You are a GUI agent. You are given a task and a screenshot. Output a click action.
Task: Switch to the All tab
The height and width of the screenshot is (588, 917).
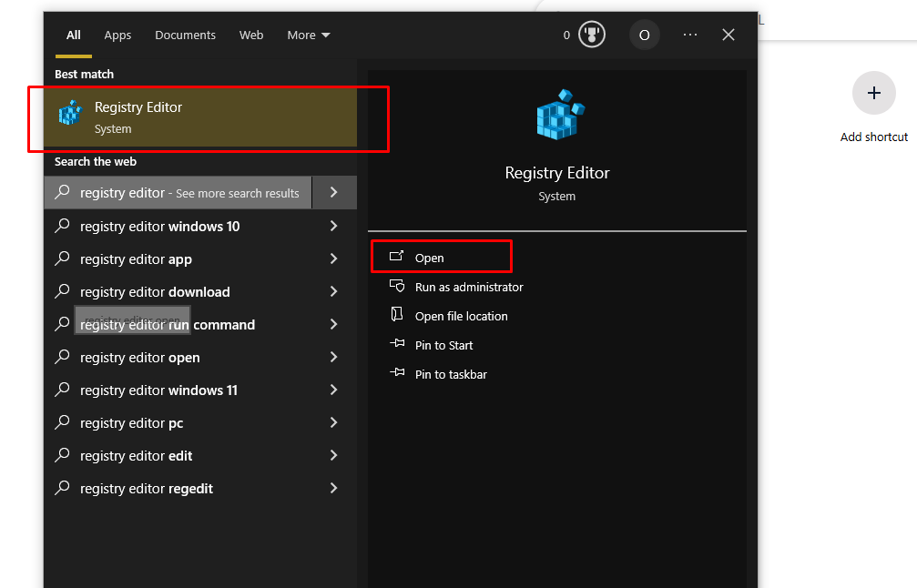pyautogui.click(x=74, y=35)
